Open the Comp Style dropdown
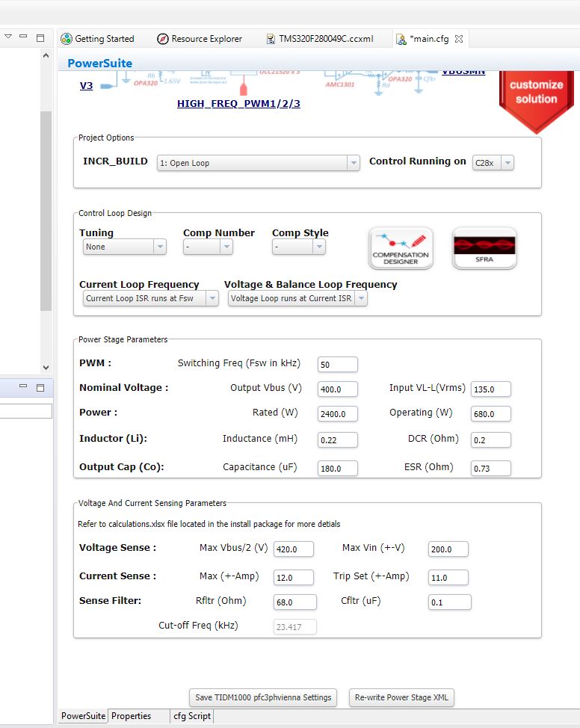This screenshot has height=728, width=580. pyautogui.click(x=298, y=247)
